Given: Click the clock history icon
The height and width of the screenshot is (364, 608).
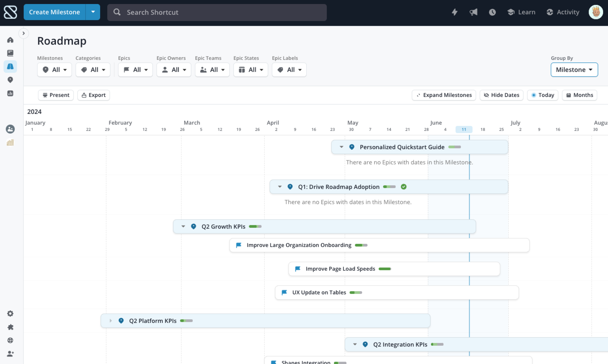Looking at the screenshot, I should [492, 12].
